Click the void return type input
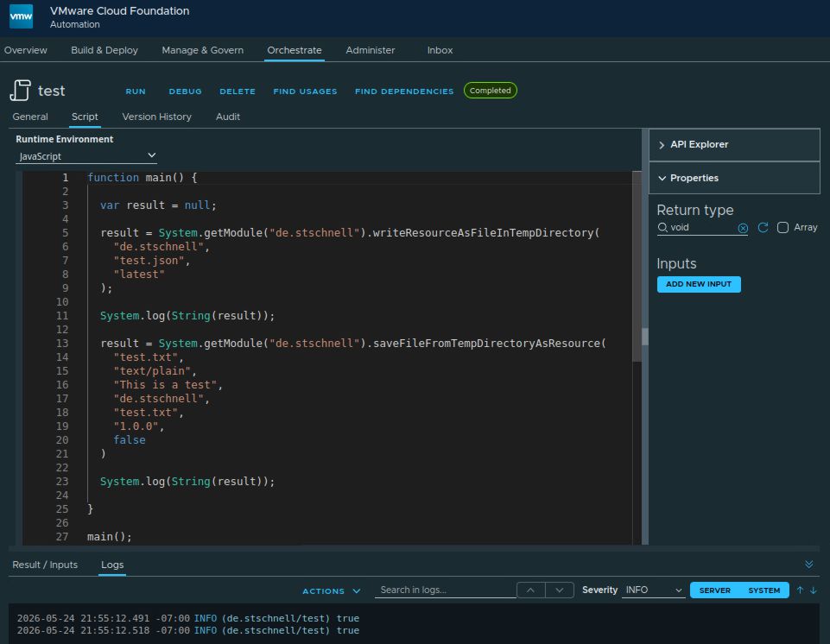 click(x=702, y=228)
